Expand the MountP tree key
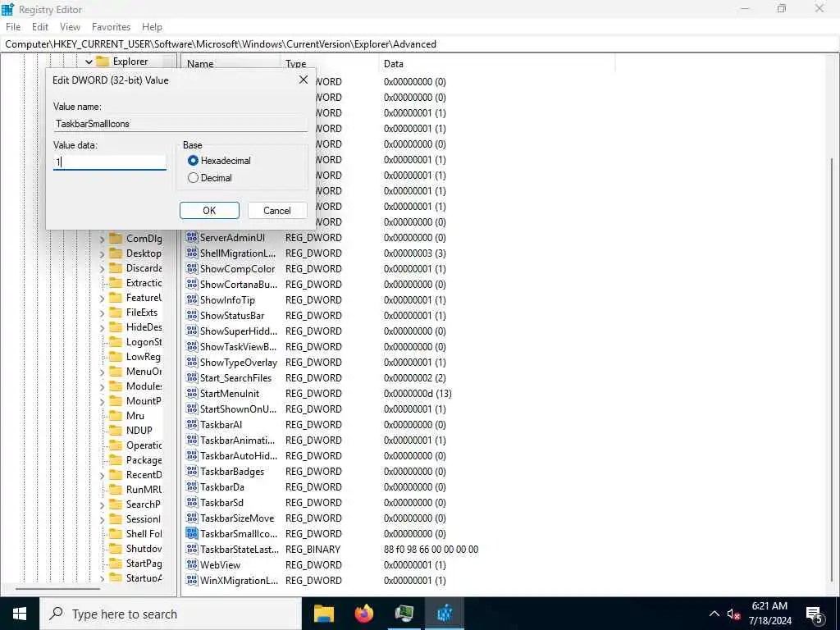 [103, 401]
